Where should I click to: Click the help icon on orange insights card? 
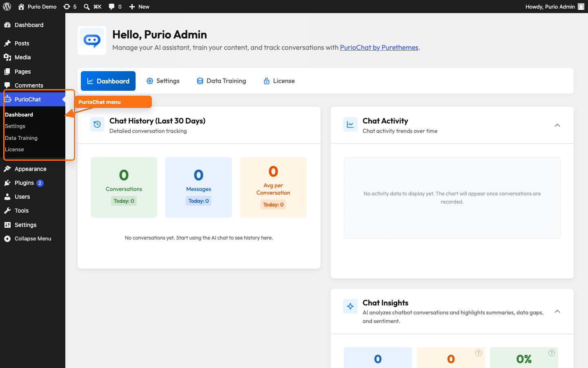[479, 353]
